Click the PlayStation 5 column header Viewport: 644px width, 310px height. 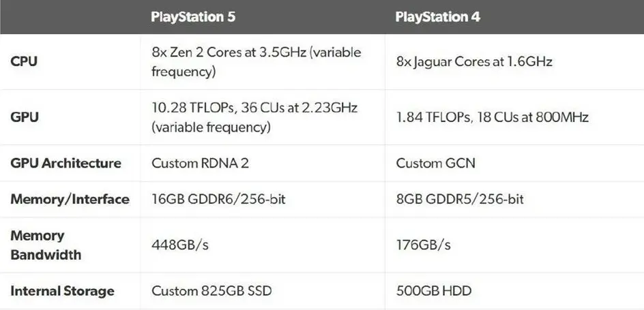point(193,17)
